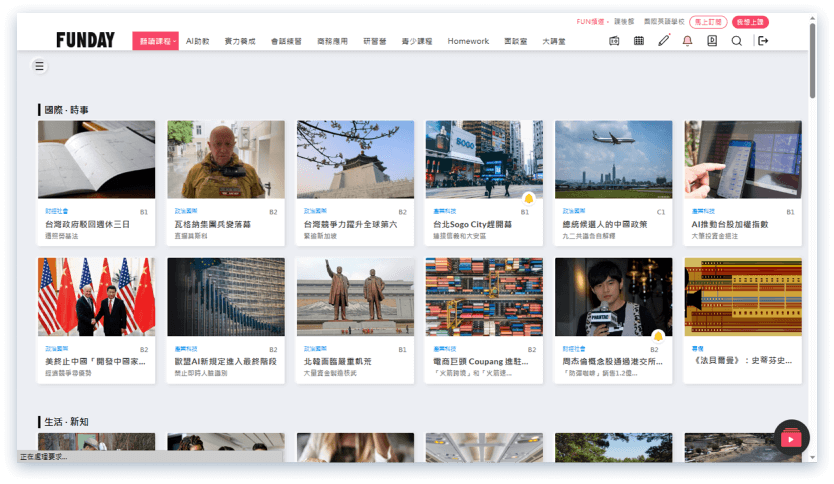Expand the 聽讀課程 dropdown
The width and height of the screenshot is (834, 484).
point(155,41)
